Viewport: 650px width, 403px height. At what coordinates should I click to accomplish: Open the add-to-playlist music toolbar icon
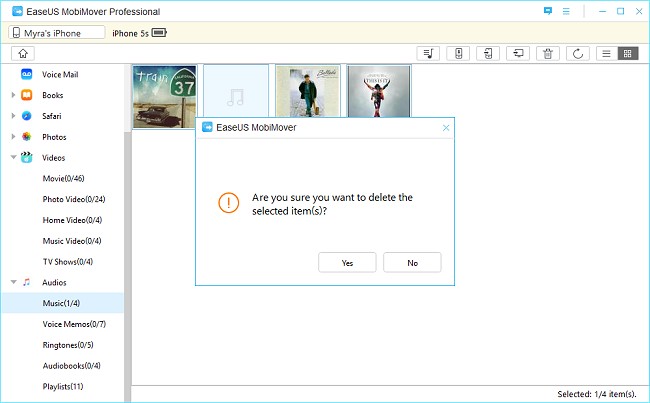click(x=428, y=53)
